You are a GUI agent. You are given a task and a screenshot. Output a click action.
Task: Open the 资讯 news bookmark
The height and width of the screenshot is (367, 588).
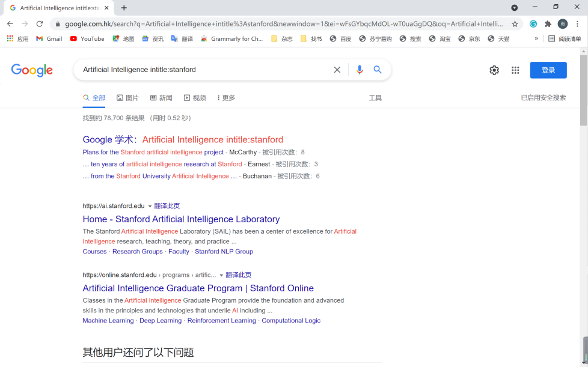pos(153,38)
